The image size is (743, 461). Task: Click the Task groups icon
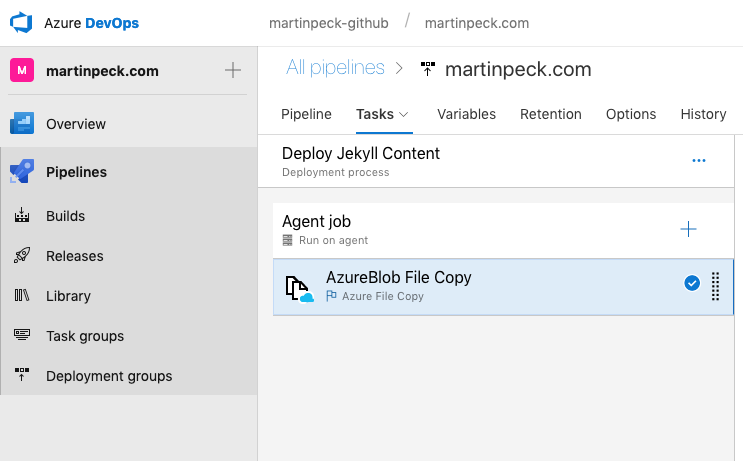click(22, 335)
